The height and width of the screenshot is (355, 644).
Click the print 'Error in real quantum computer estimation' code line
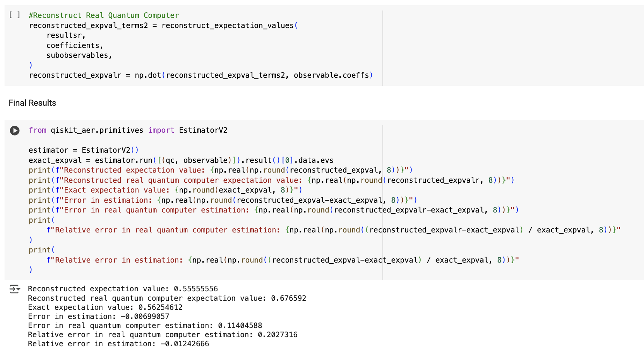274,210
